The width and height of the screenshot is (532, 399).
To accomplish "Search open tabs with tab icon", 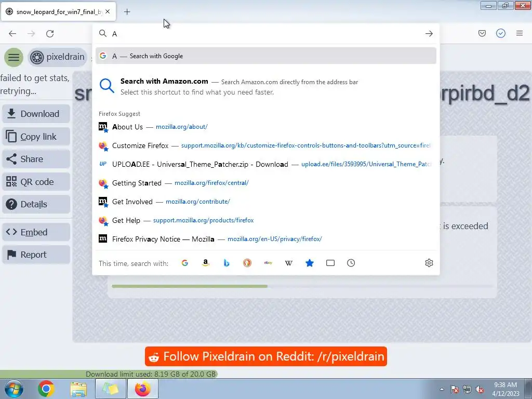I will click(x=330, y=263).
